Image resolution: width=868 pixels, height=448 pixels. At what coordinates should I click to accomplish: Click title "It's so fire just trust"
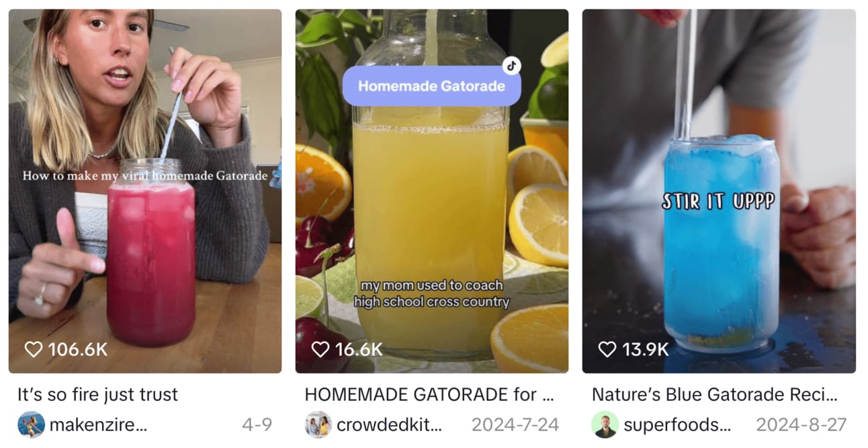click(98, 394)
